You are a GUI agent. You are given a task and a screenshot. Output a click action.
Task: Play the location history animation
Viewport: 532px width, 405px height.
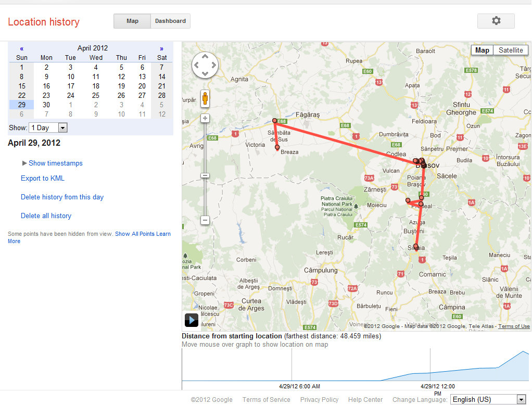tap(192, 320)
